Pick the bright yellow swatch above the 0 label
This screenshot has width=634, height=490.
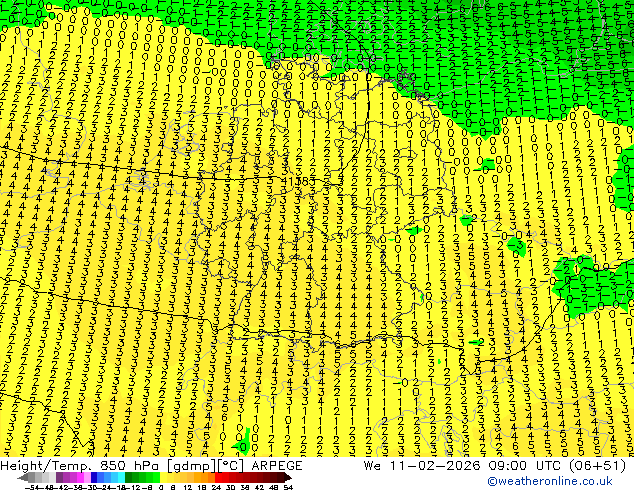pyautogui.click(x=163, y=477)
